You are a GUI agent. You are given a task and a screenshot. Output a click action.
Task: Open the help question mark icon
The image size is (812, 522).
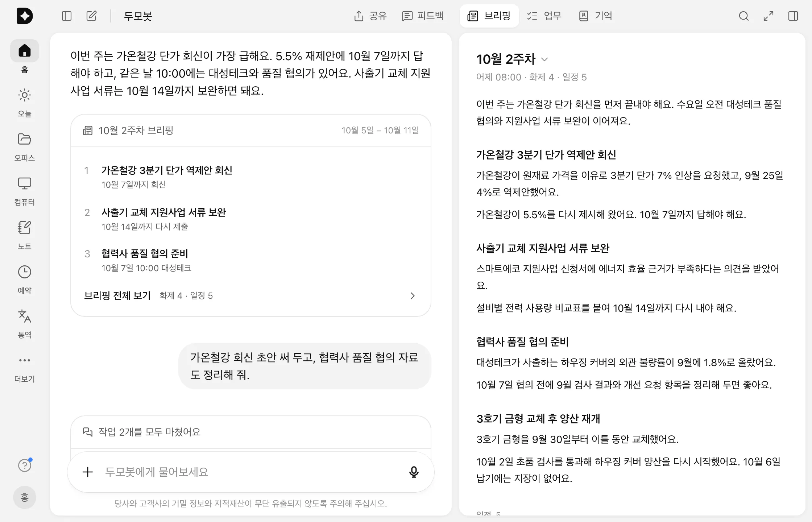(x=25, y=465)
